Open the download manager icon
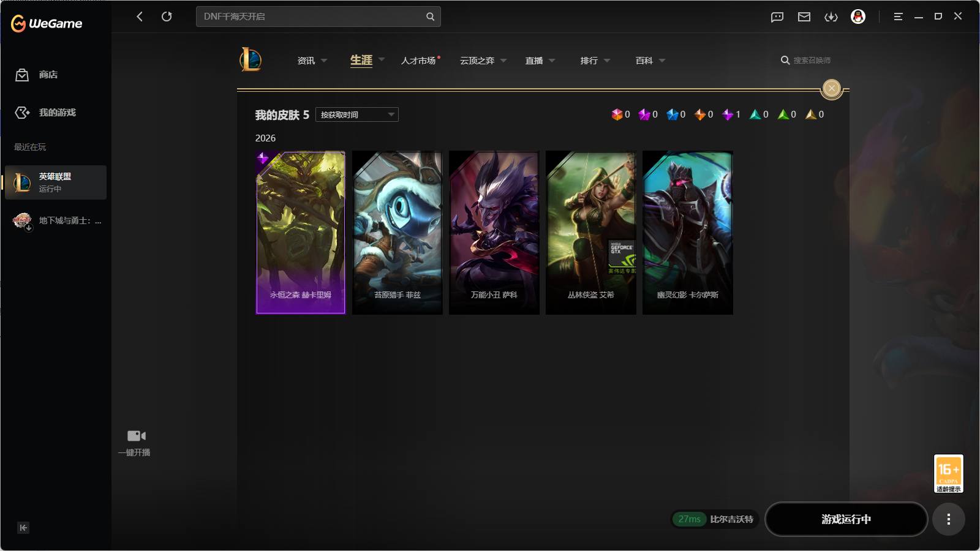 (831, 17)
